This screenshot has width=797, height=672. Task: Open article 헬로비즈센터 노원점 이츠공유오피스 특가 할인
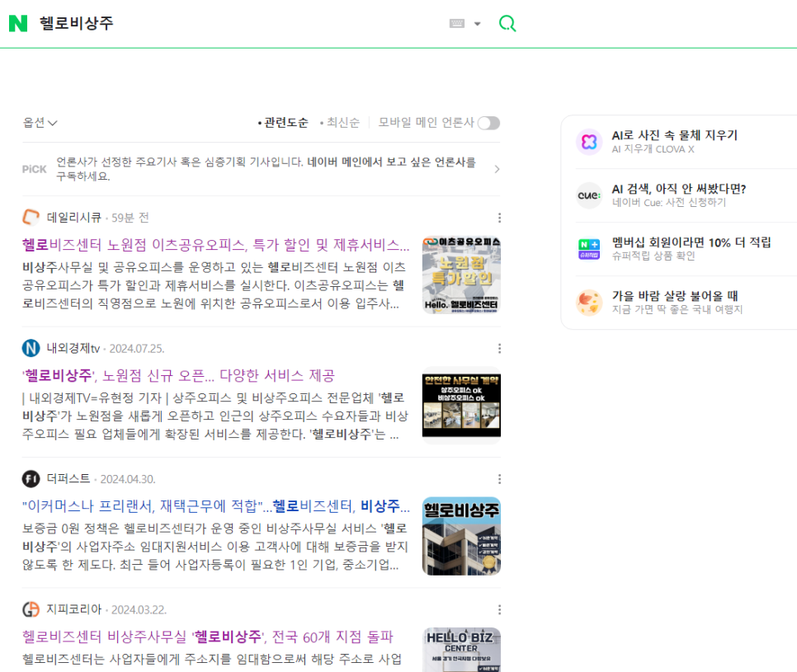(x=216, y=245)
